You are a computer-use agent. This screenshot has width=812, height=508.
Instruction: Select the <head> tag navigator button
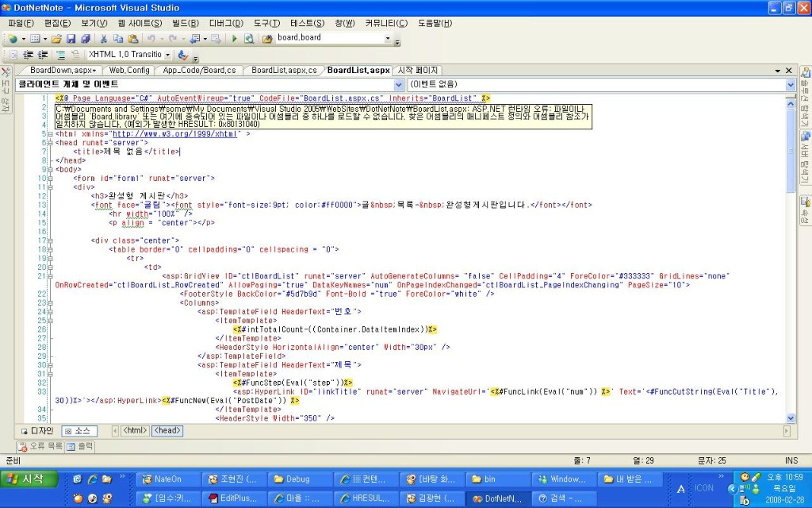(167, 431)
